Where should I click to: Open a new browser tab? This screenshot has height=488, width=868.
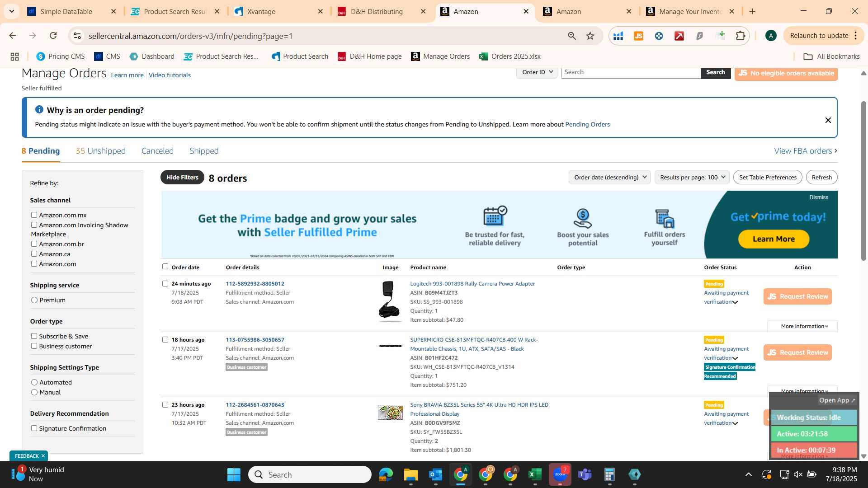pyautogui.click(x=752, y=11)
